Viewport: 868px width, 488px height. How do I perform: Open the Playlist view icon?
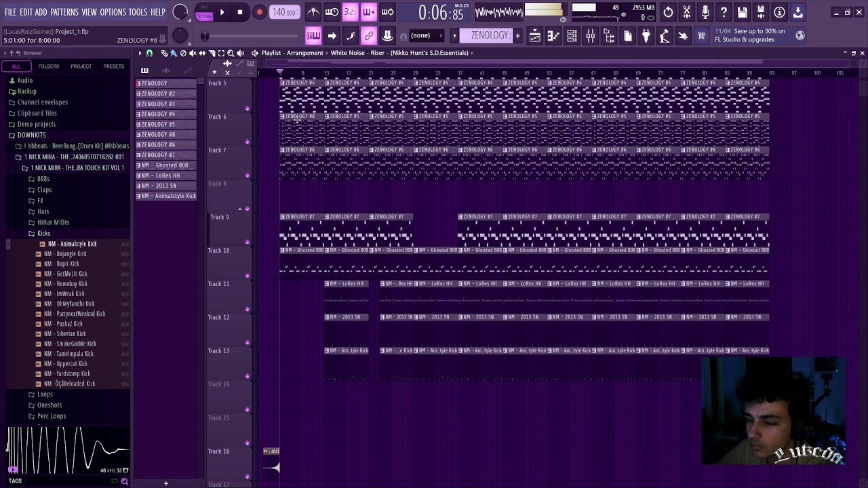(x=535, y=36)
